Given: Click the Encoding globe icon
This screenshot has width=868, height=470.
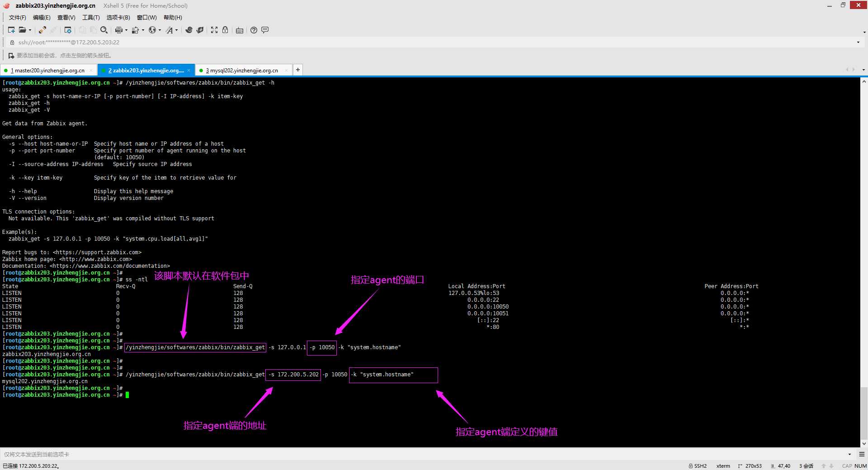Looking at the screenshot, I should click(x=152, y=30).
